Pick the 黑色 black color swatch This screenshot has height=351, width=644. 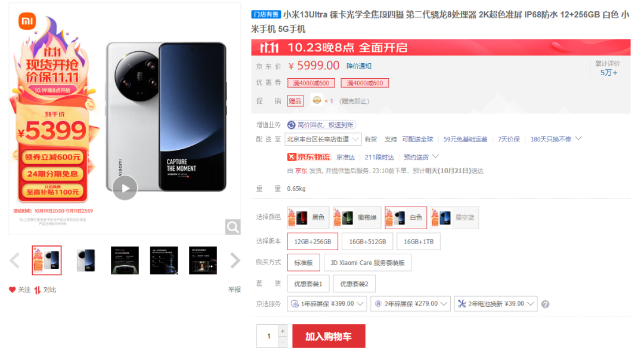pyautogui.click(x=308, y=217)
